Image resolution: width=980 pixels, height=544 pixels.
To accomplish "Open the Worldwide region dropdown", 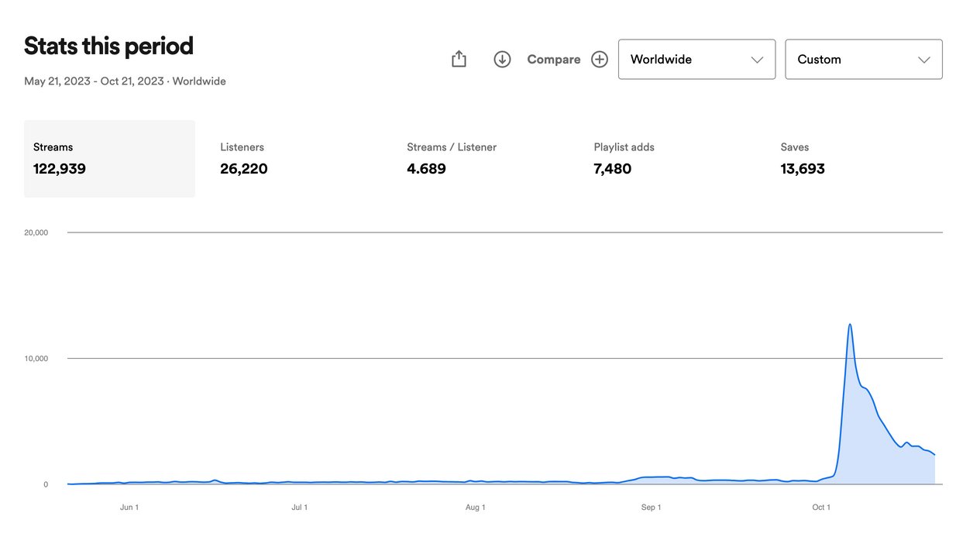I will (696, 59).
